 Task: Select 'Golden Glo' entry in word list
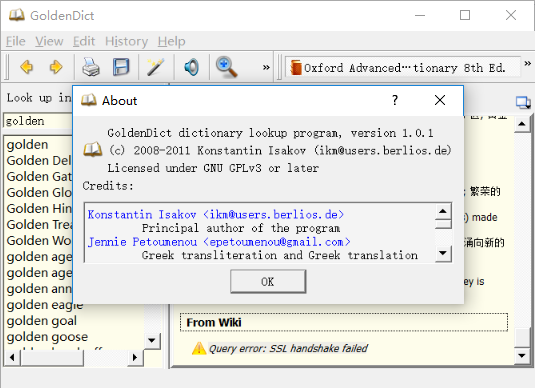point(39,192)
